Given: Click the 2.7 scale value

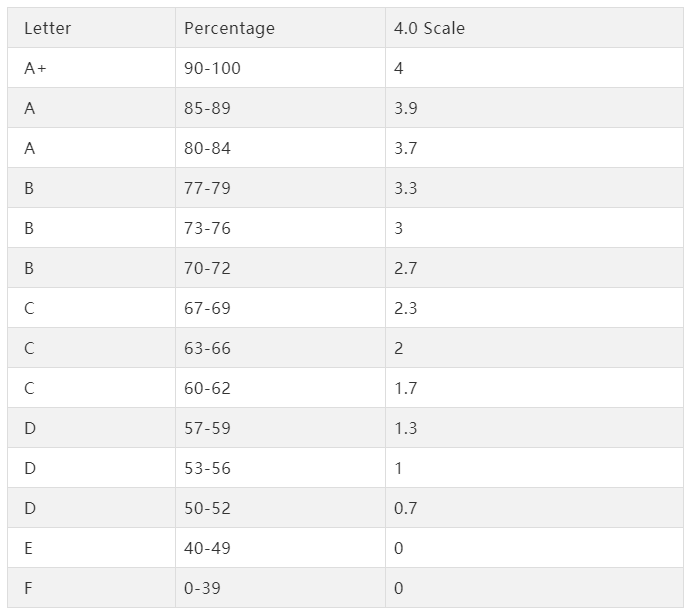Looking at the screenshot, I should [x=406, y=268].
